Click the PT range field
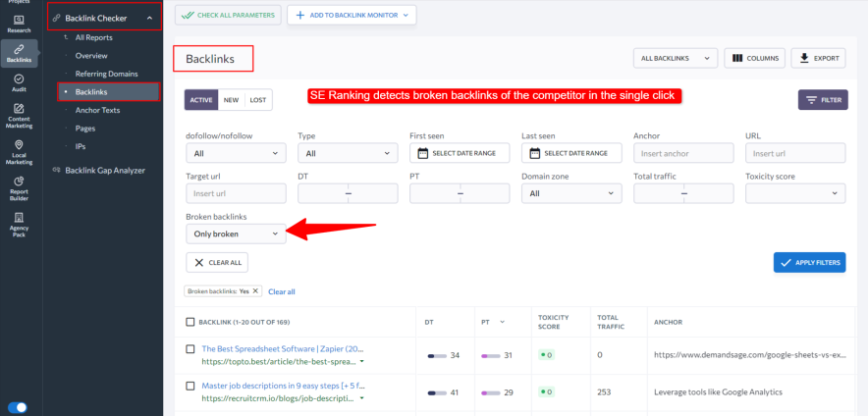 [x=460, y=193]
